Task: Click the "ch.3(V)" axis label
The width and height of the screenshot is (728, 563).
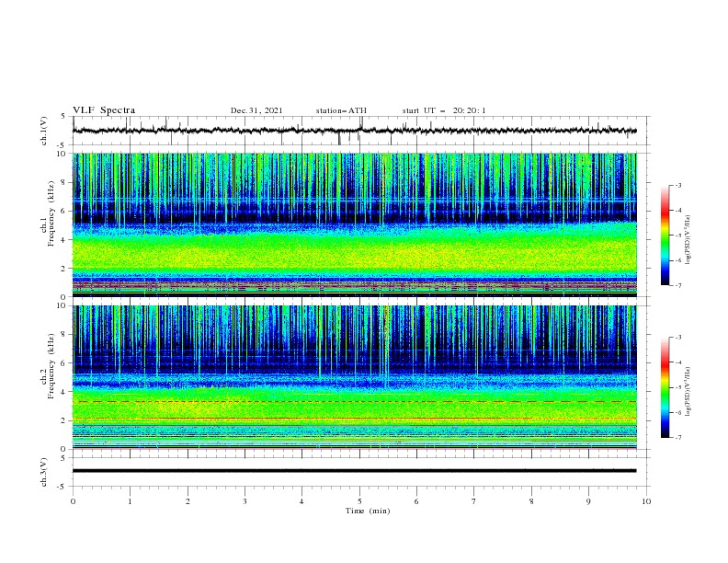Action: tap(44, 472)
